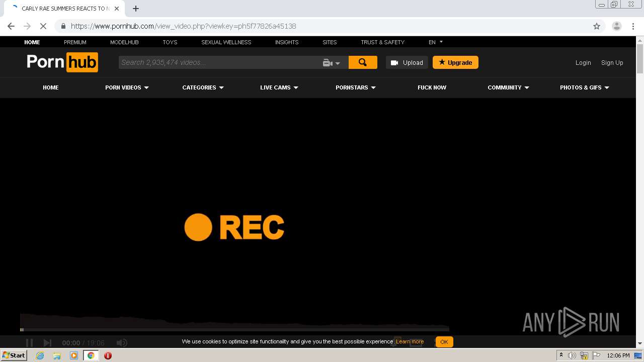Click the browser address bar URL
644x362 pixels.
click(x=184, y=26)
